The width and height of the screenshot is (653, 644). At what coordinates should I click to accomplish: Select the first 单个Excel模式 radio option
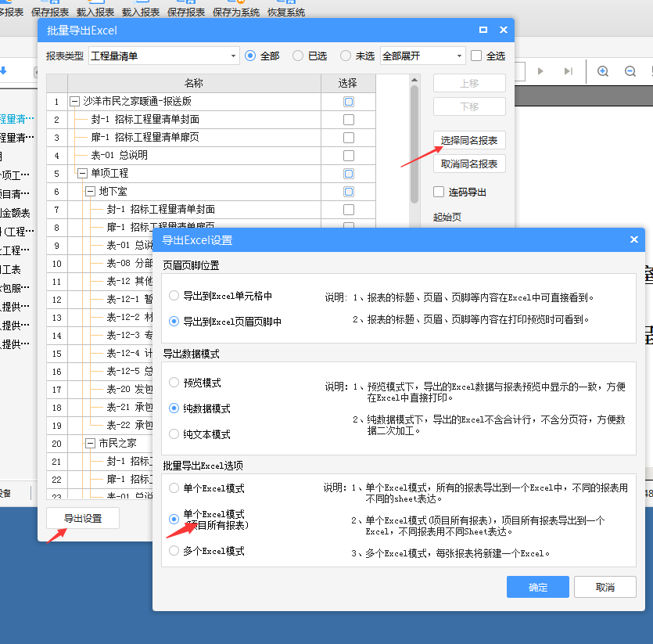[174, 487]
